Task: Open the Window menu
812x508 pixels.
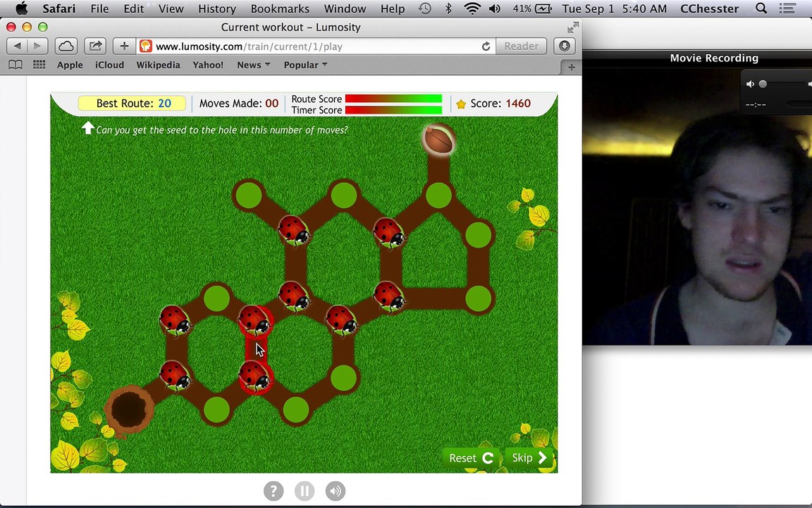Action: 345,8
